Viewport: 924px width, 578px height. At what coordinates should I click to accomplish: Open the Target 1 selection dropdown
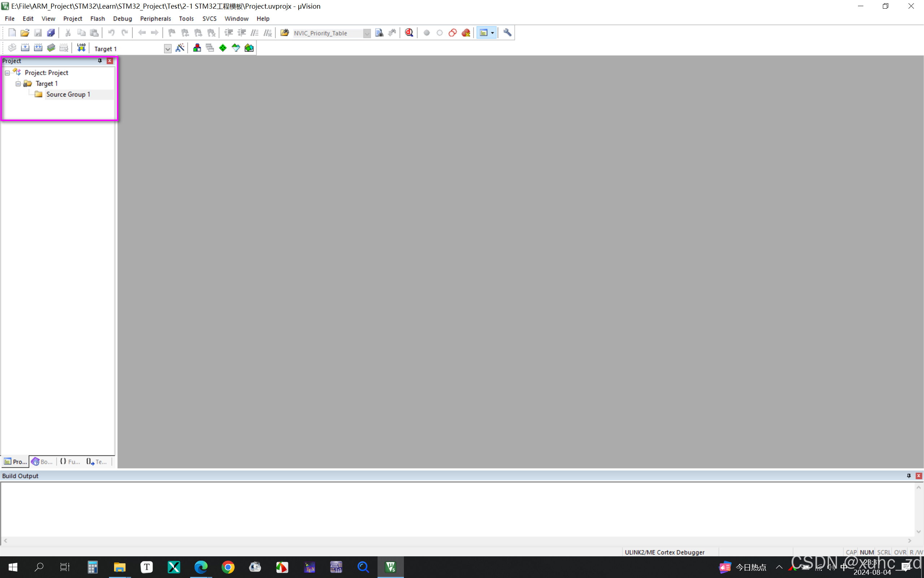click(167, 48)
